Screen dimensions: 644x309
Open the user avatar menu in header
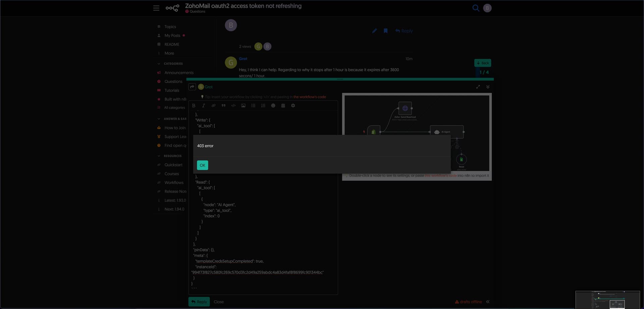click(x=487, y=8)
